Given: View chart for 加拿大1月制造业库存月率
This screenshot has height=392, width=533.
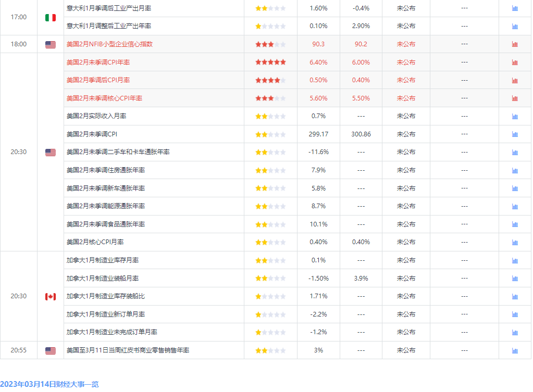Looking at the screenshot, I should [x=515, y=260].
